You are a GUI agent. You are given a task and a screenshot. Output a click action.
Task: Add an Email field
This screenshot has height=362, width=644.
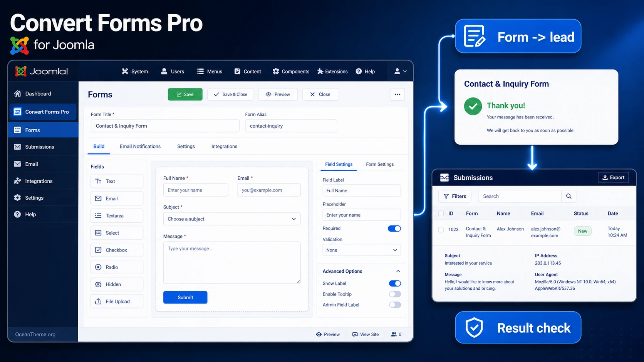tap(117, 199)
